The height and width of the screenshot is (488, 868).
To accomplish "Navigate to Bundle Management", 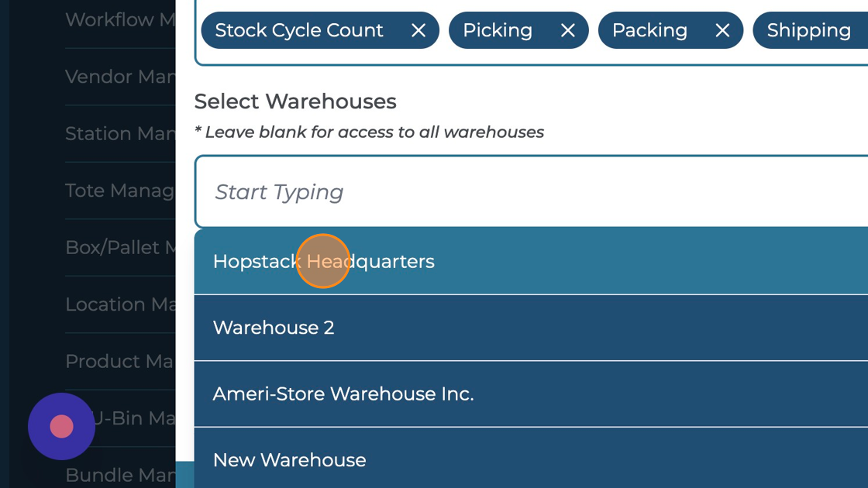I will (120, 475).
